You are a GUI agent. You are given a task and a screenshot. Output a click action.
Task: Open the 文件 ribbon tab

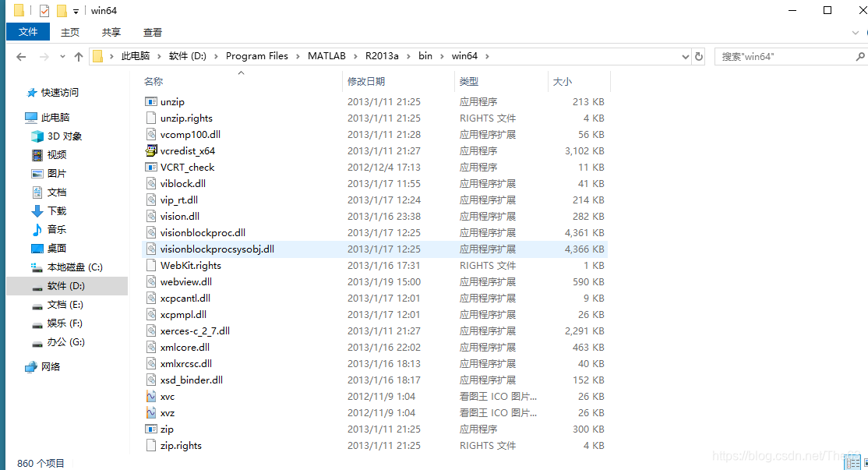(x=28, y=32)
